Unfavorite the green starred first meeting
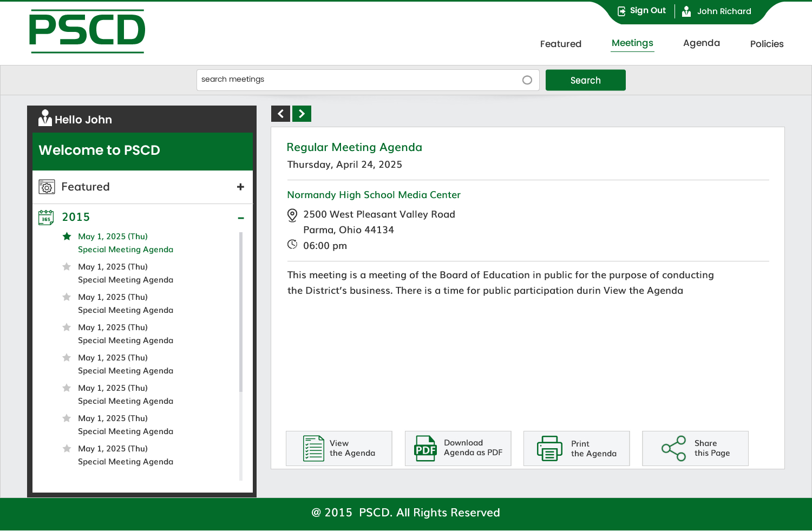Viewport: 812px width, 531px height. pos(67,237)
